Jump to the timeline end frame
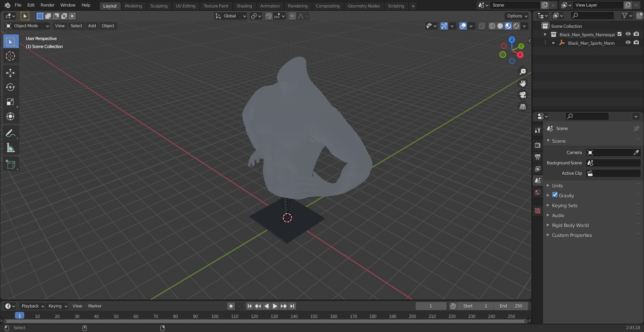Viewport: 644px width, 332px height. coord(292,306)
